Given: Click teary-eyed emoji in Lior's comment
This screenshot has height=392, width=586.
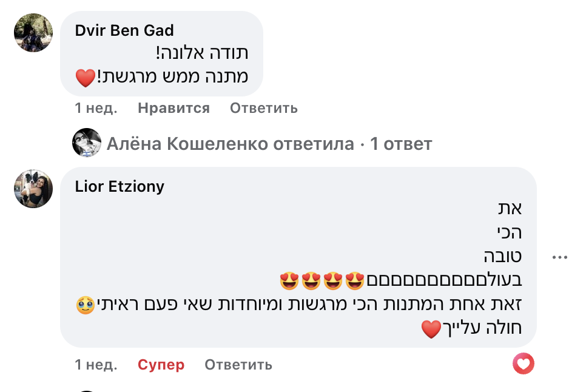Looking at the screenshot, I should [x=86, y=305].
